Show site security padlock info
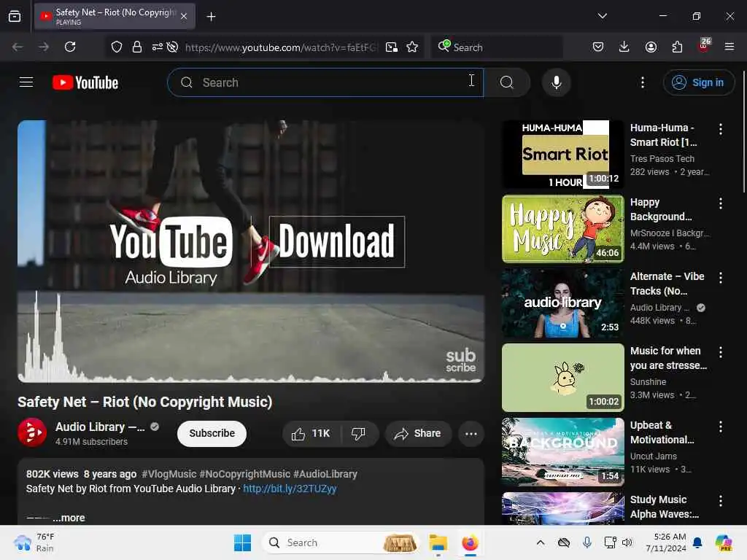This screenshot has width=747, height=560. coord(137,47)
